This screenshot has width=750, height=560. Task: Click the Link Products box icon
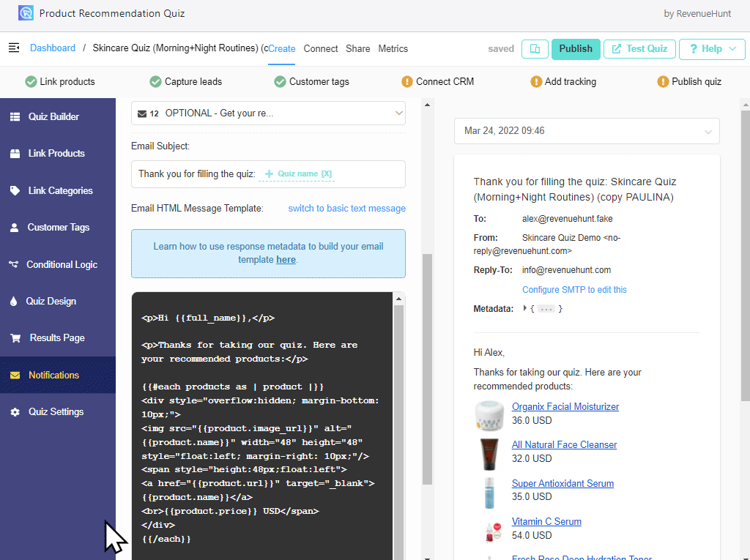[x=15, y=154]
